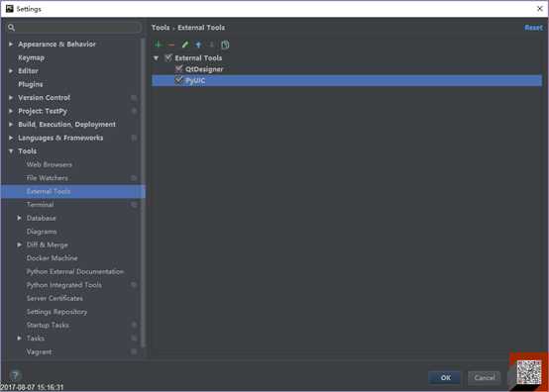Image resolution: width=549 pixels, height=392 pixels.
Task: Click the Reset link
Action: point(533,28)
